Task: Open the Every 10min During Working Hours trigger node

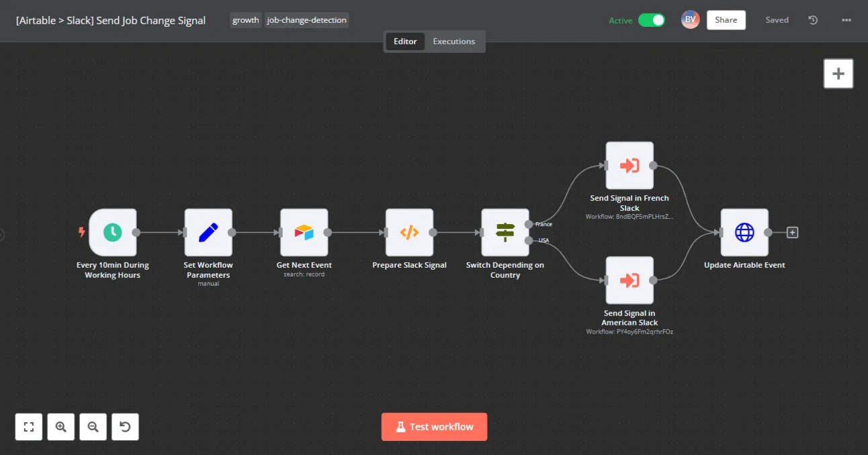Action: pos(112,232)
